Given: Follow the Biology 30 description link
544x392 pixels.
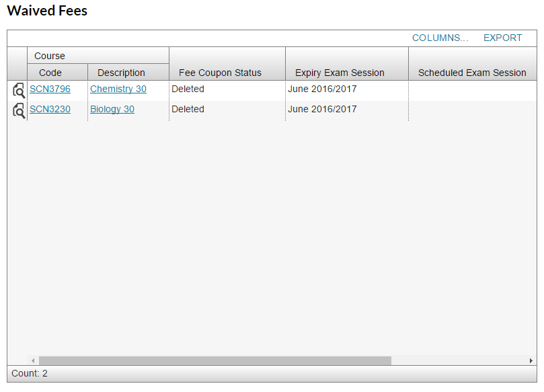Looking at the screenshot, I should [x=112, y=109].
